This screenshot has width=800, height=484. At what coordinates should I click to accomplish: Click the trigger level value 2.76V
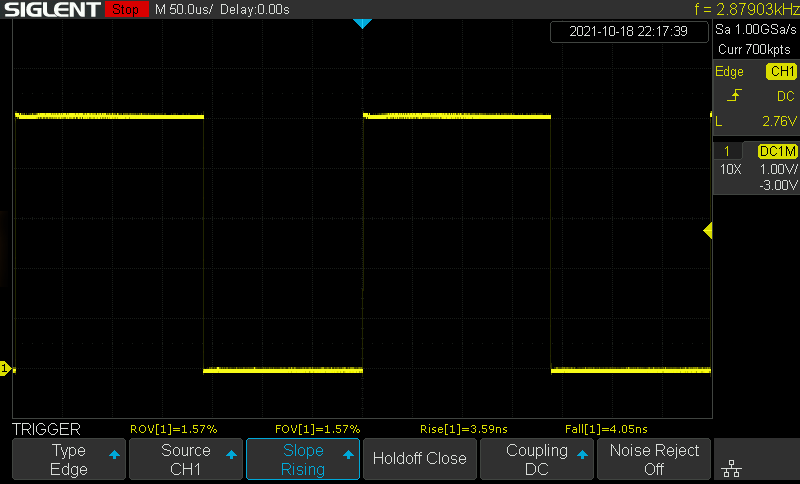pyautogui.click(x=779, y=121)
